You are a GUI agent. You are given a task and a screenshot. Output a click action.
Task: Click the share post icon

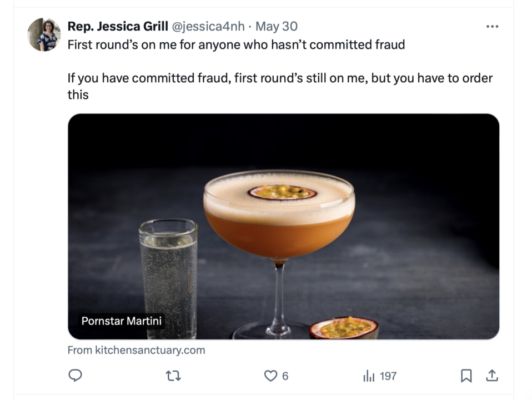click(x=491, y=376)
